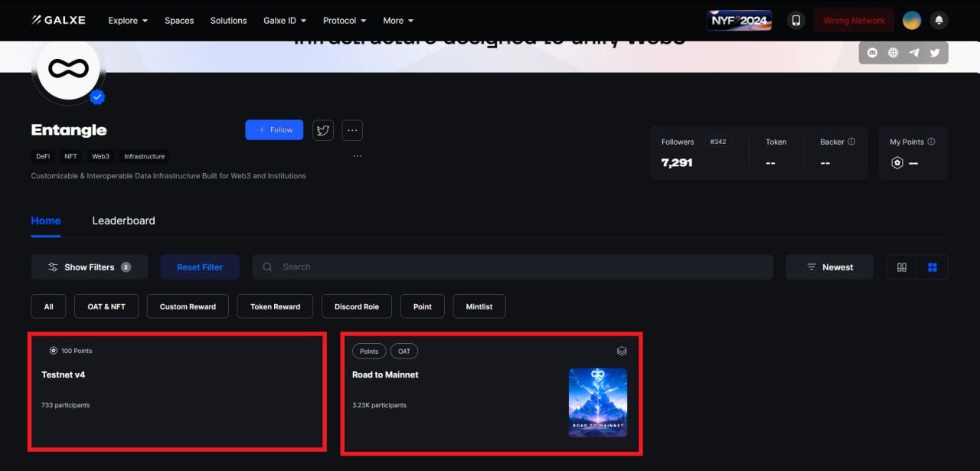Click the 3.23K participants text
This screenshot has height=471, width=980.
379,405
